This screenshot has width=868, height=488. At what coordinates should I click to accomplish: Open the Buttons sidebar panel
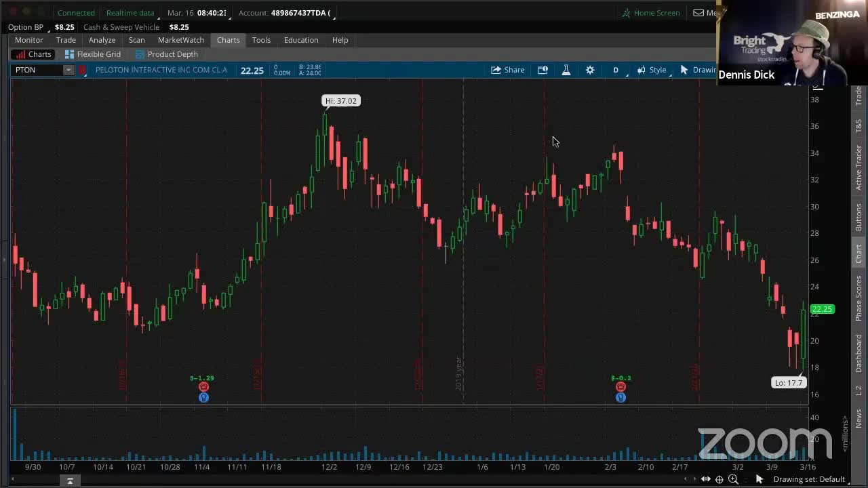859,218
